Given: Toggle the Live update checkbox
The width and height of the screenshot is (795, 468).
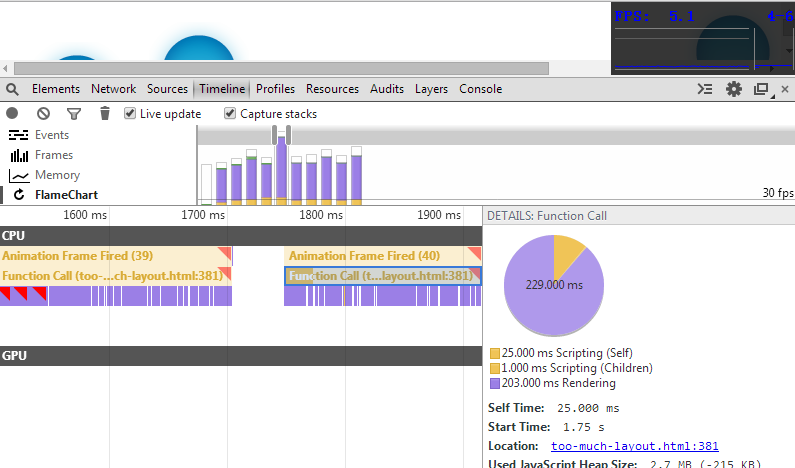Looking at the screenshot, I should coord(130,114).
